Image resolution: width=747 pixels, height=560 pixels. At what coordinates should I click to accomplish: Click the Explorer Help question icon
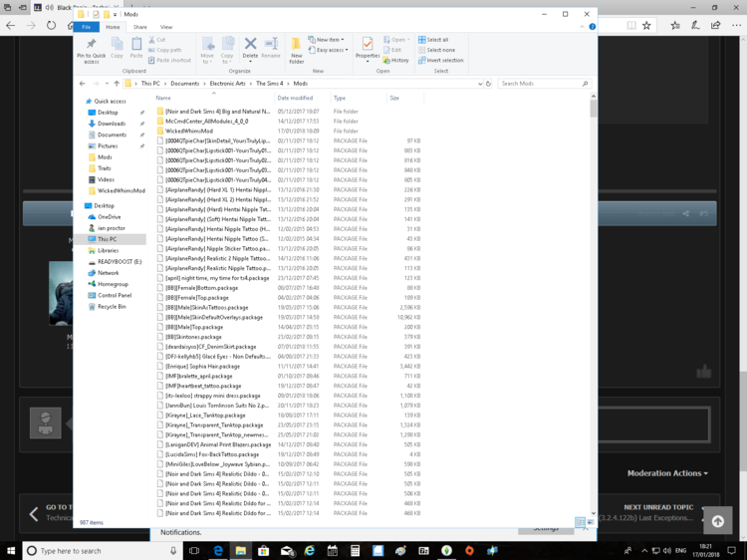coord(593,27)
